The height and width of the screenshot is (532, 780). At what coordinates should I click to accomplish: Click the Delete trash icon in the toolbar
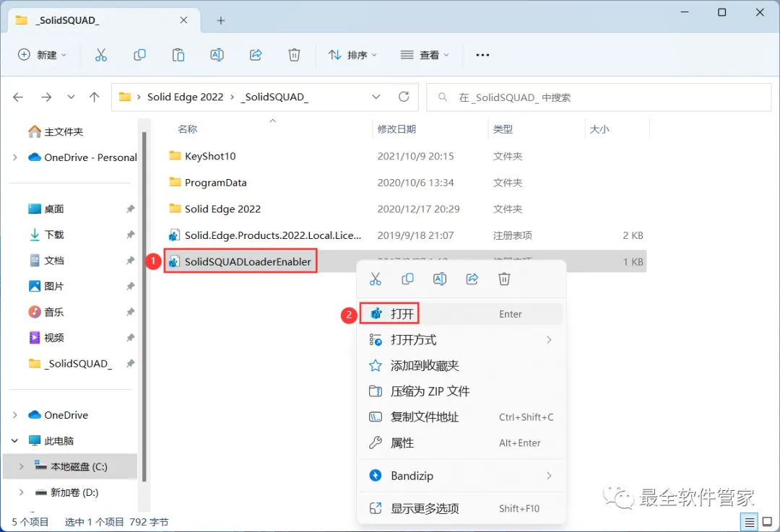tap(295, 55)
